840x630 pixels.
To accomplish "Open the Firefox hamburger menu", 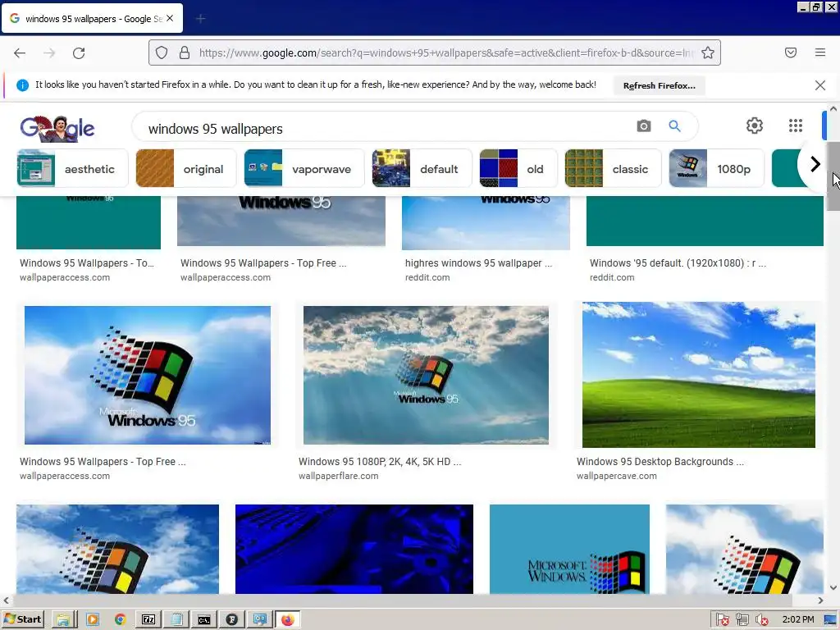I will click(x=820, y=52).
